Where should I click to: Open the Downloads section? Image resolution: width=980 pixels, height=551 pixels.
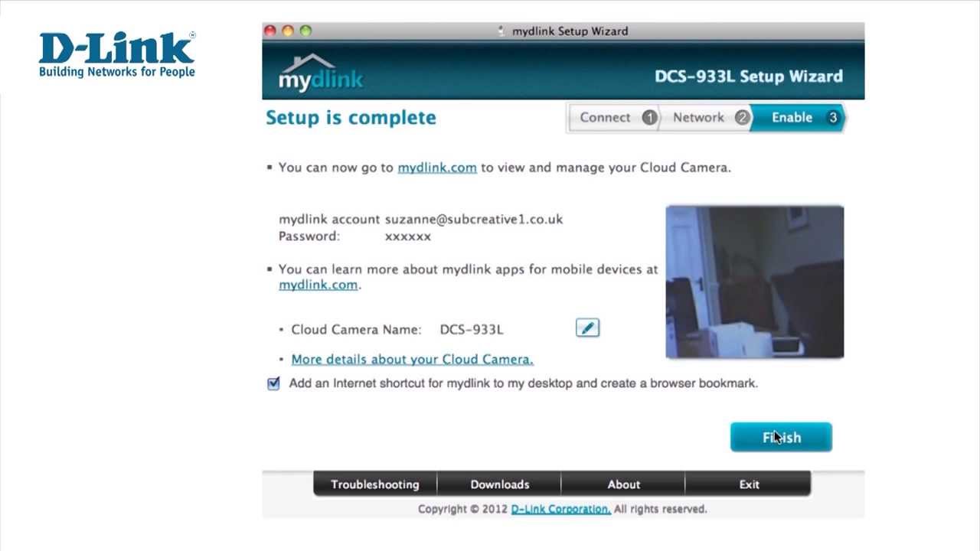[499, 484]
